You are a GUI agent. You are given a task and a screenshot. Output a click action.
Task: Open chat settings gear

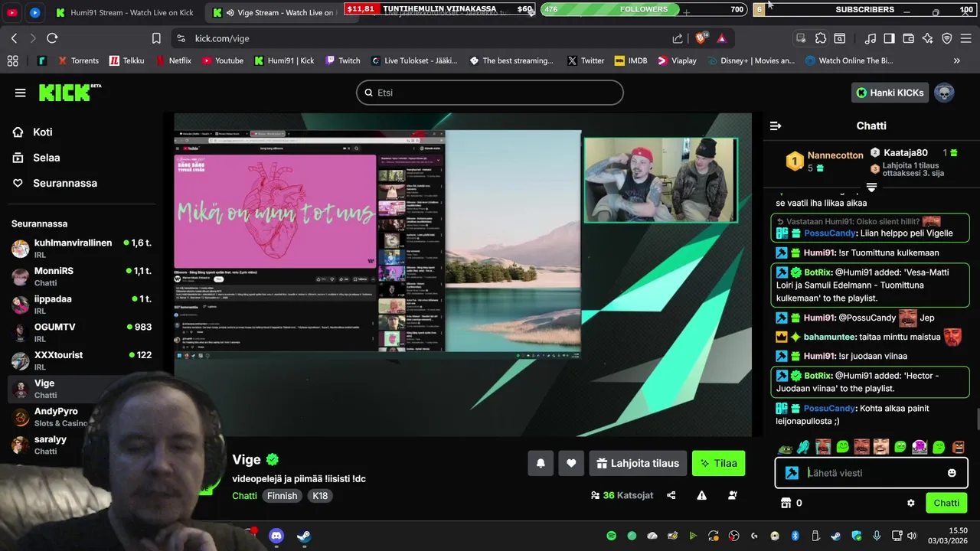910,503
